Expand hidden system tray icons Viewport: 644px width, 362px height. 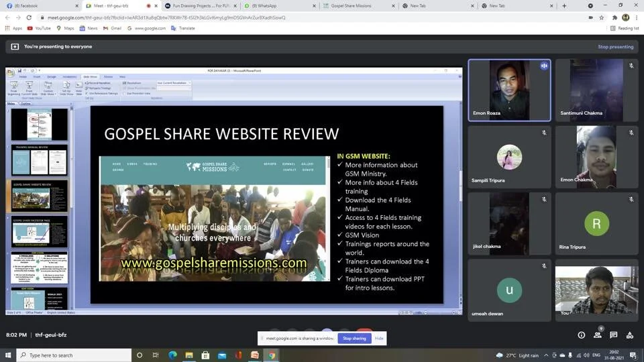(x=546, y=355)
